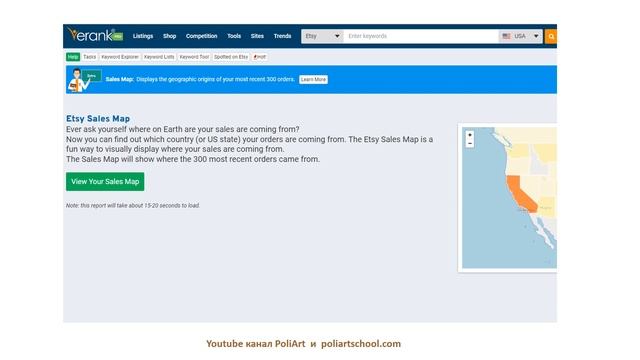Click Learn More in the Sales Map banner
The image size is (640, 360).
pos(313,80)
